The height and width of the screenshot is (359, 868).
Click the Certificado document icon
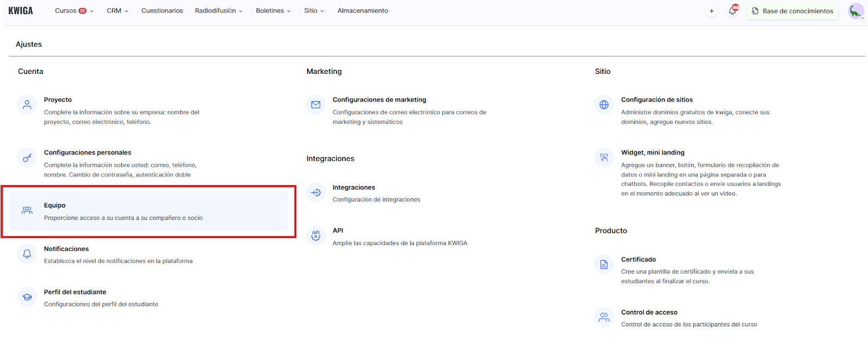point(604,264)
